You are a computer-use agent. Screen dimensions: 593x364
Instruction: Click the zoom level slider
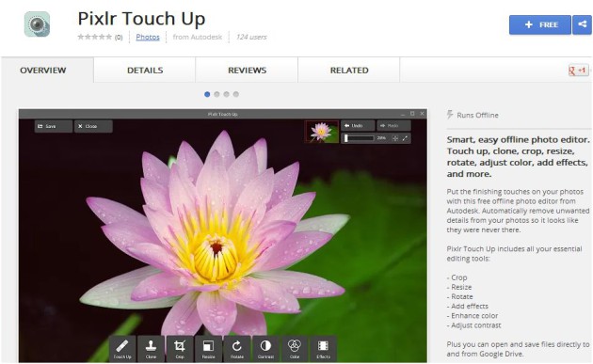pyautogui.click(x=359, y=138)
